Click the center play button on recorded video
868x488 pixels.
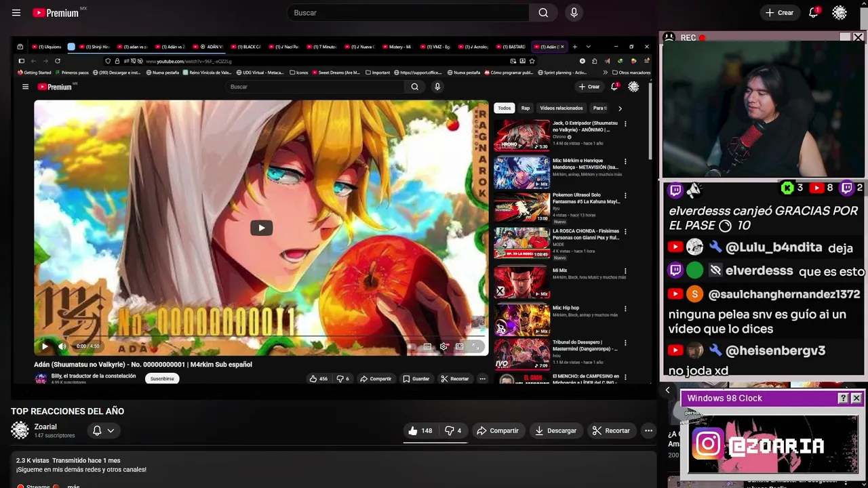(x=261, y=228)
